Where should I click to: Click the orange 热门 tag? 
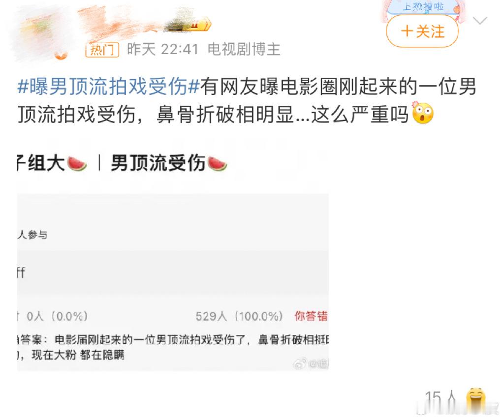pyautogui.click(x=102, y=50)
